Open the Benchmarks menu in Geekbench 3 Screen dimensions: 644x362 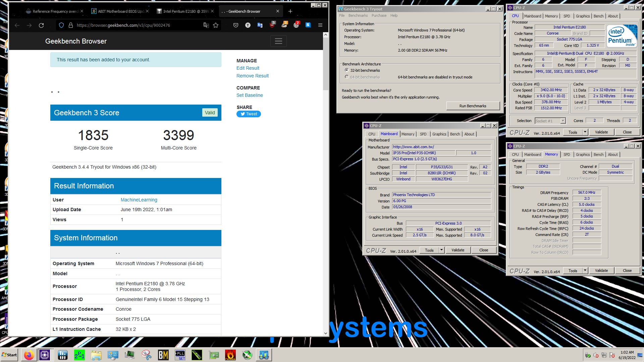[x=358, y=15]
